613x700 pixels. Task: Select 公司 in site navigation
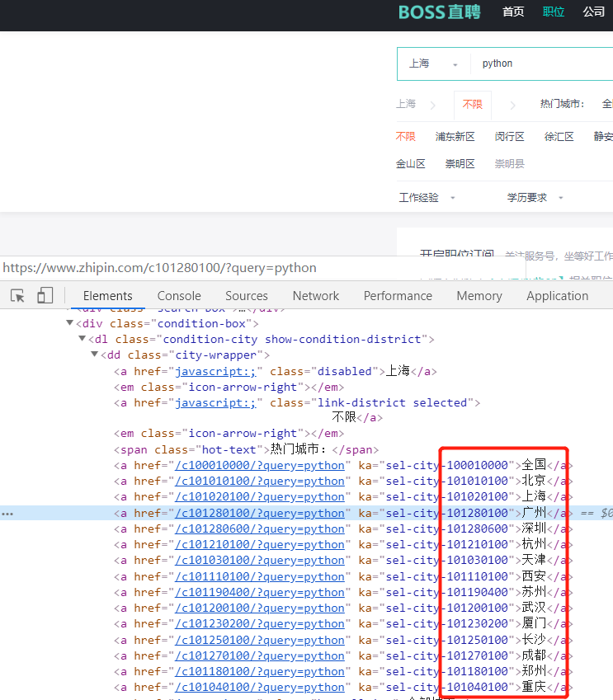pyautogui.click(x=593, y=12)
